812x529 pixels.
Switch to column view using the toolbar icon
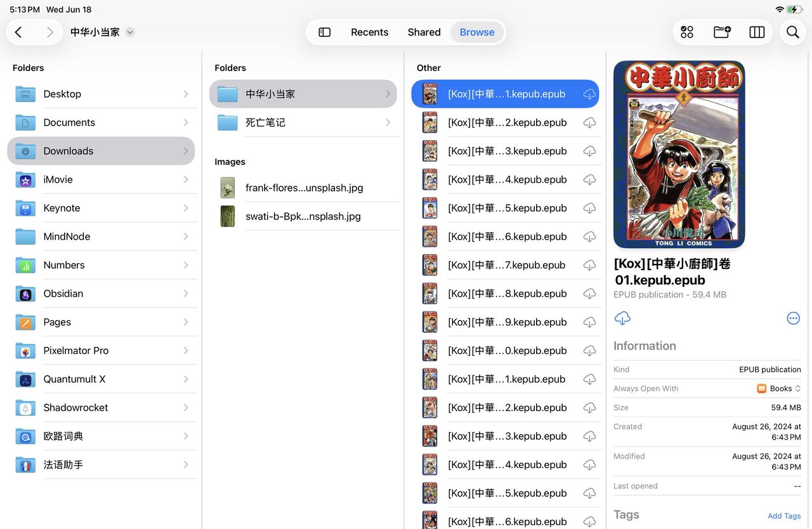(x=757, y=31)
